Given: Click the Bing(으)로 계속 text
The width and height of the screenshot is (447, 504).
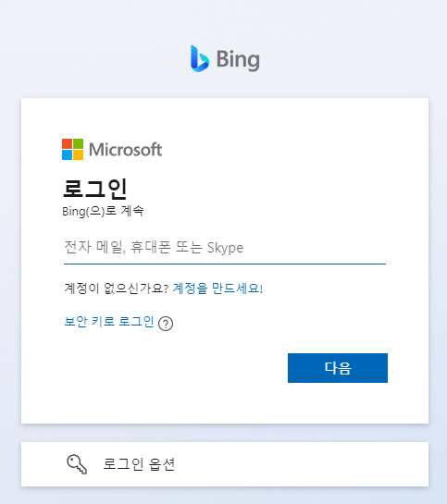Looking at the screenshot, I should (x=103, y=211).
